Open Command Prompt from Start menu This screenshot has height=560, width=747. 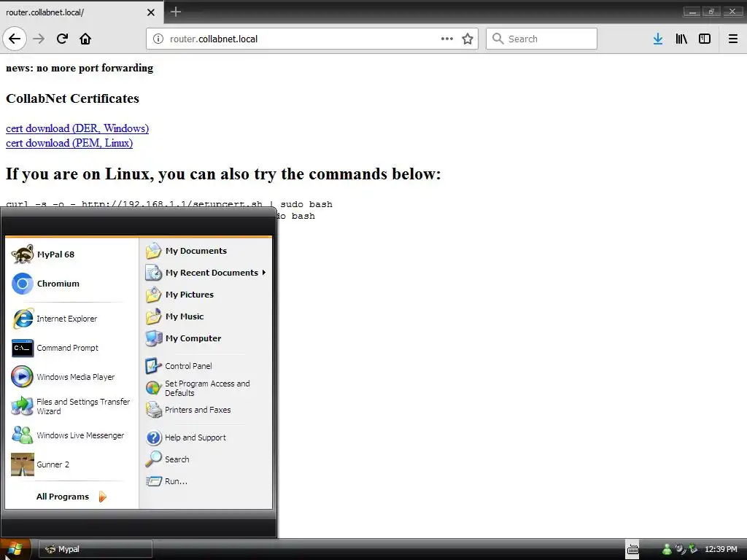click(x=71, y=348)
